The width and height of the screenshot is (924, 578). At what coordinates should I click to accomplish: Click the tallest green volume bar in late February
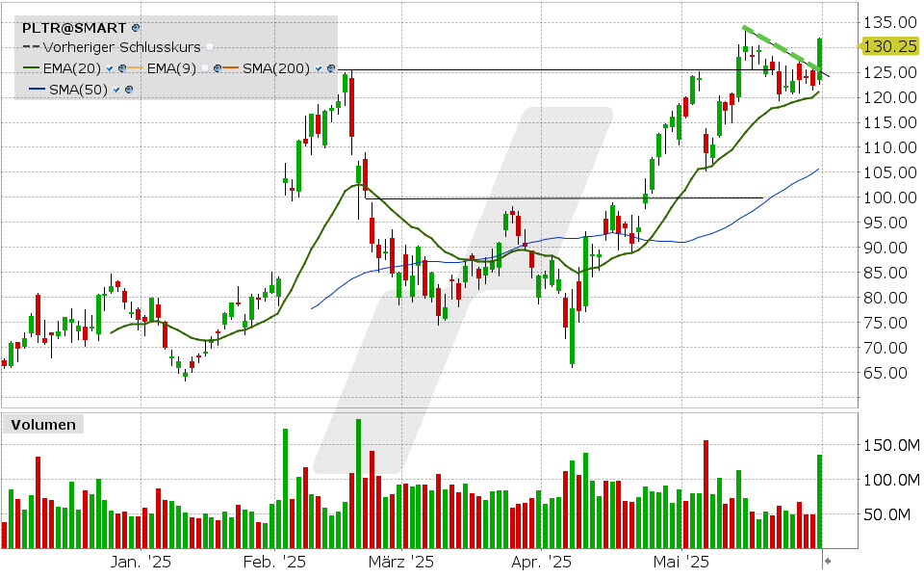click(358, 484)
